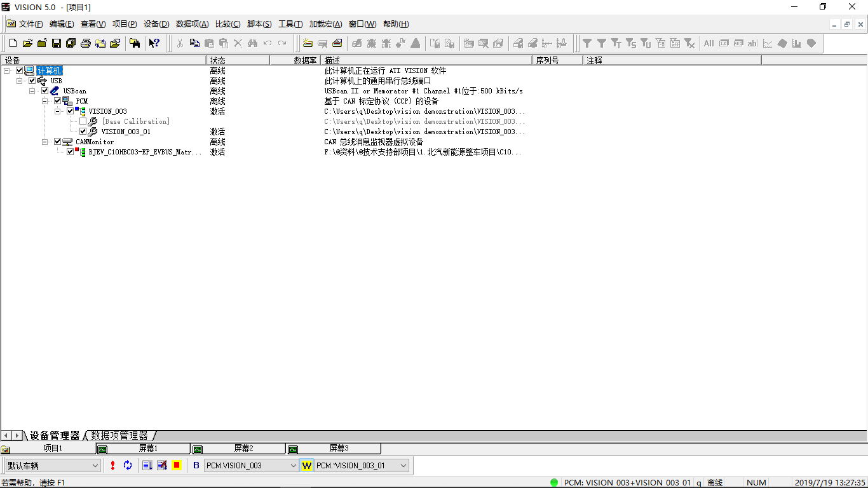Click the blue B base page icon
The width and height of the screenshot is (868, 488).
(196, 465)
